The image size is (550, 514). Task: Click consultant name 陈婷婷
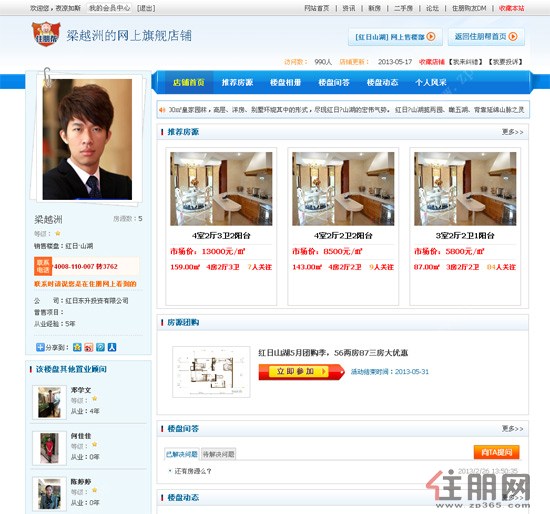81,481
